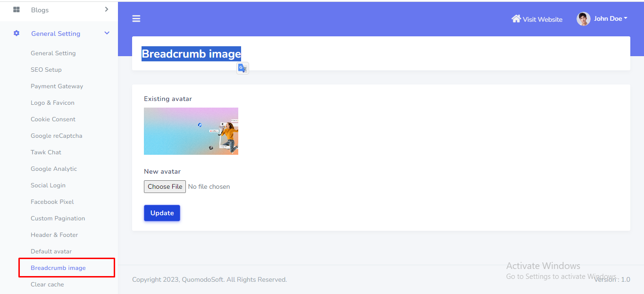Navigate to Google reCaptcha settings

[x=56, y=136]
